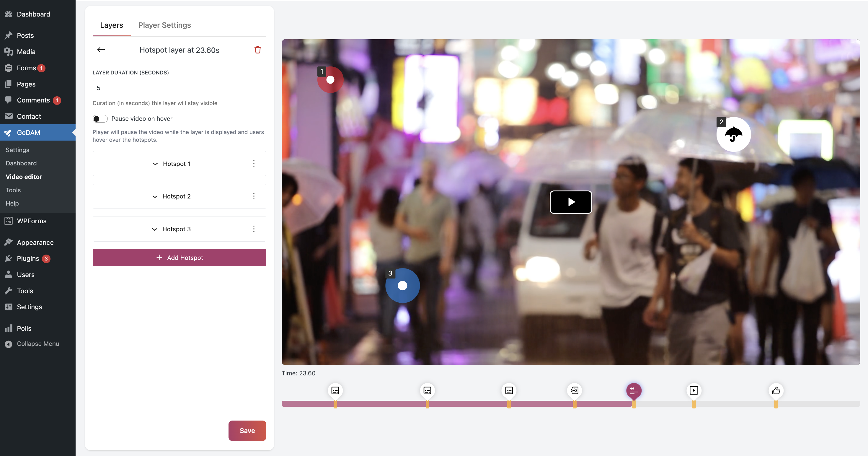Screen dimensions: 868x456
Task: Switch to the Player Settings tab
Action: (164, 25)
